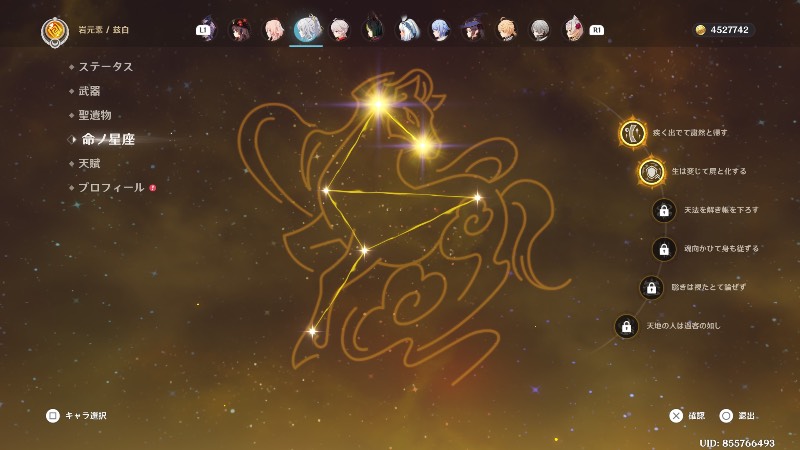Click the キャラ選択 character select label
The height and width of the screenshot is (450, 800).
[x=86, y=416]
